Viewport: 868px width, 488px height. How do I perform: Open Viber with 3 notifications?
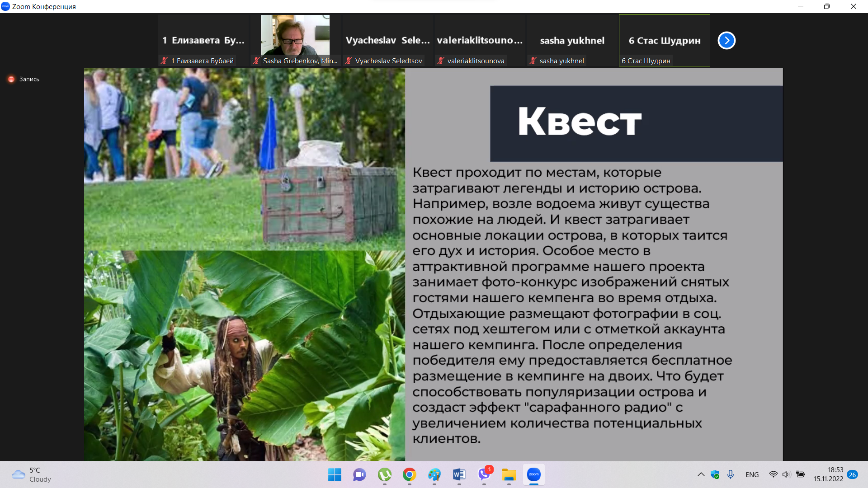coord(484,474)
